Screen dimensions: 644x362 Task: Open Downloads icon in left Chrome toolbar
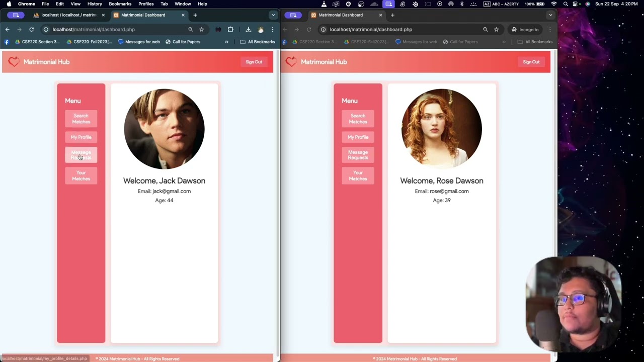[x=249, y=30]
